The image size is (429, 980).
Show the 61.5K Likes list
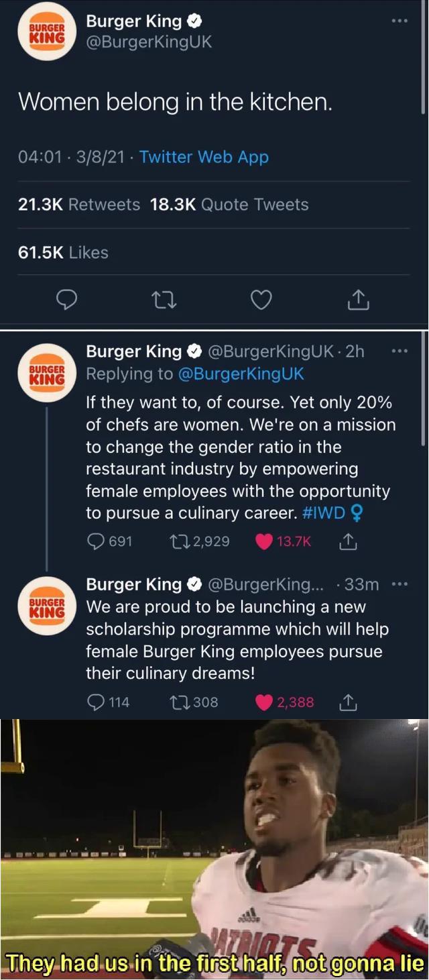[63, 253]
